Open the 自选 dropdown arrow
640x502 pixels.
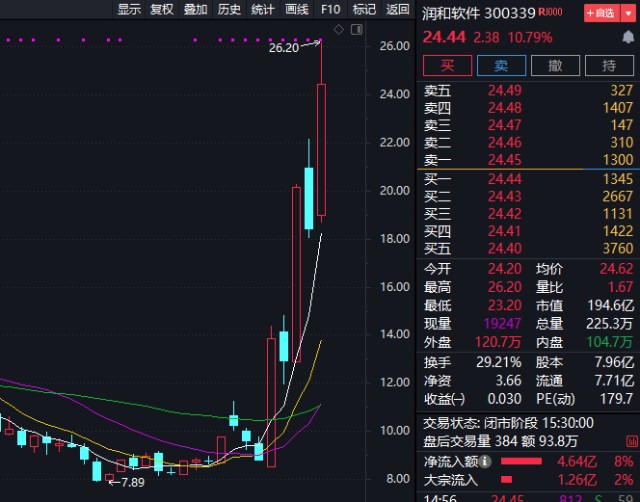(x=626, y=13)
